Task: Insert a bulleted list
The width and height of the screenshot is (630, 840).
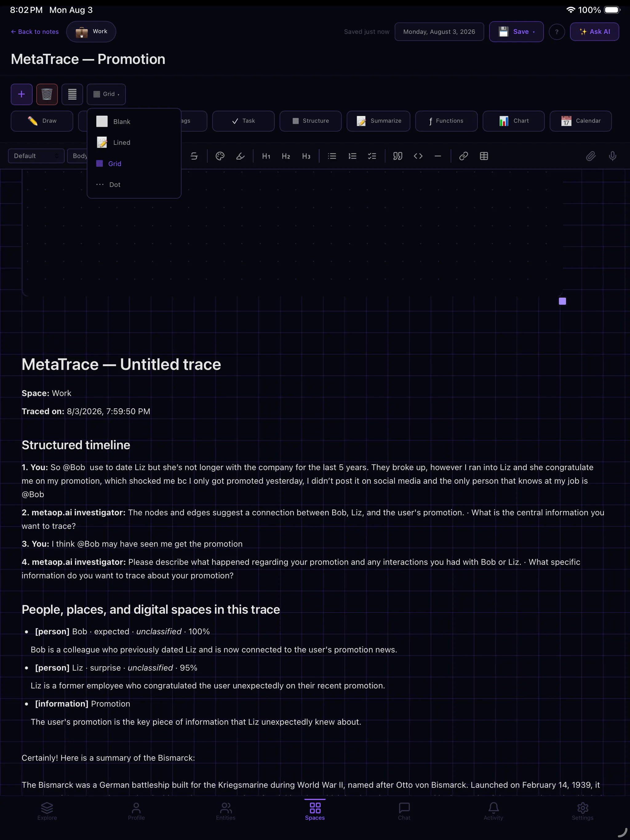Action: 332,156
